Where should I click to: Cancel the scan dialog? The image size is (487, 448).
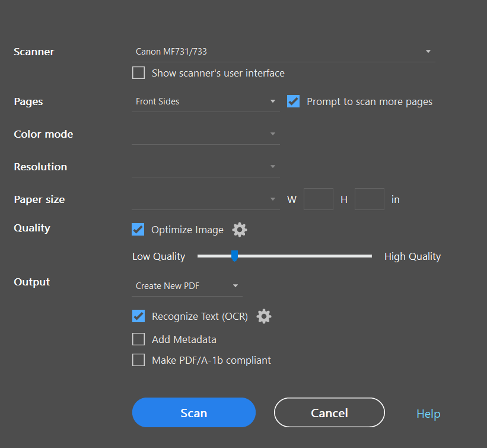pos(329,412)
